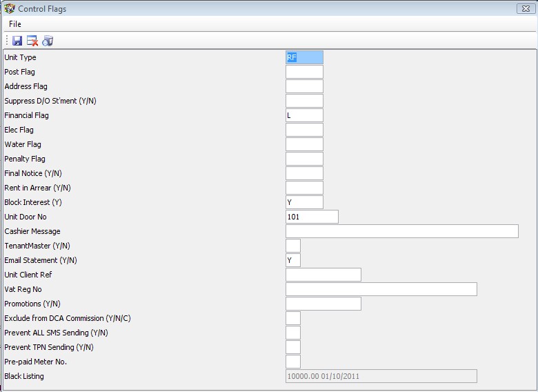Image resolution: width=538 pixels, height=392 pixels.
Task: Click the Save floppy disk toolbar icon
Action: pyautogui.click(x=17, y=41)
